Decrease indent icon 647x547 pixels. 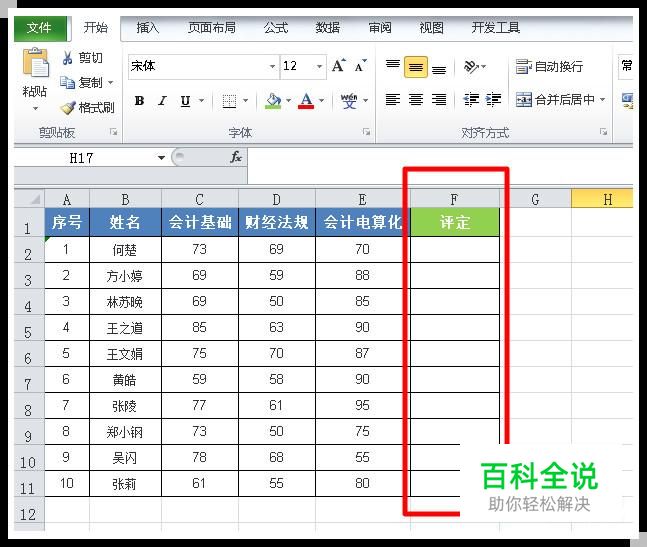[471, 99]
